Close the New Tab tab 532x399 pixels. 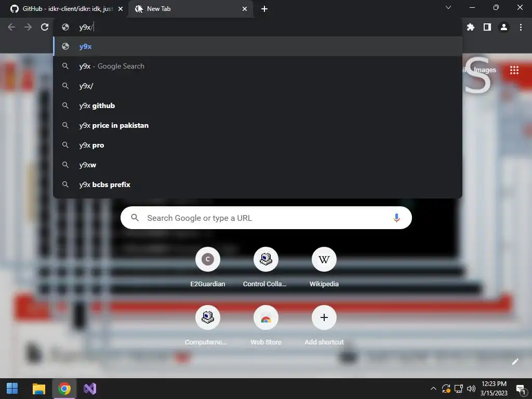pos(245,9)
